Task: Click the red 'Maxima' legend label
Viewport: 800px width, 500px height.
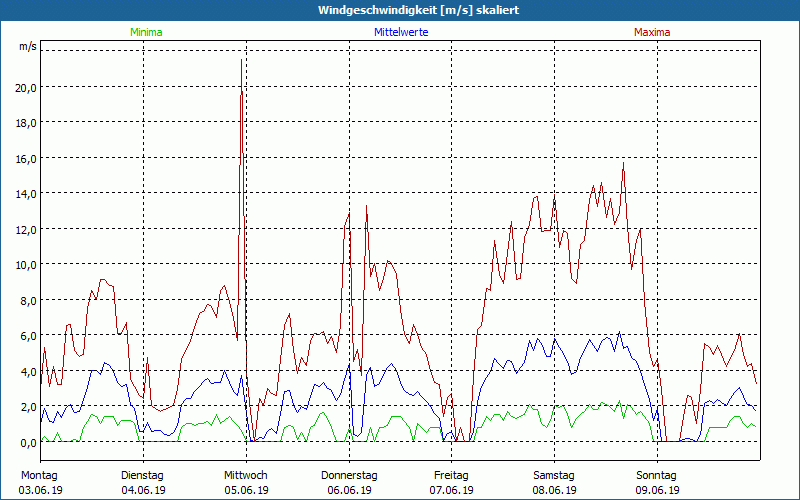Action: 652,32
